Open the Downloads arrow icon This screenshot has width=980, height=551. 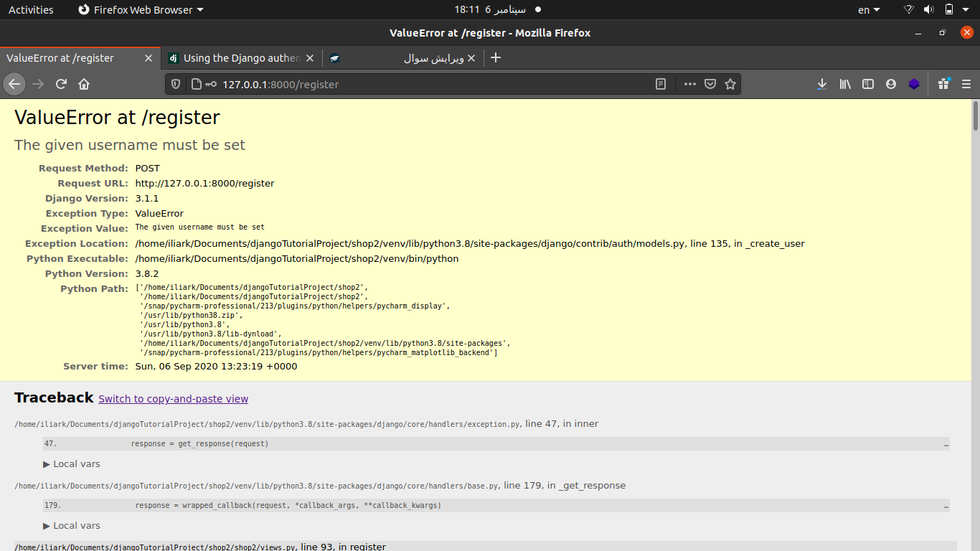[x=822, y=84]
